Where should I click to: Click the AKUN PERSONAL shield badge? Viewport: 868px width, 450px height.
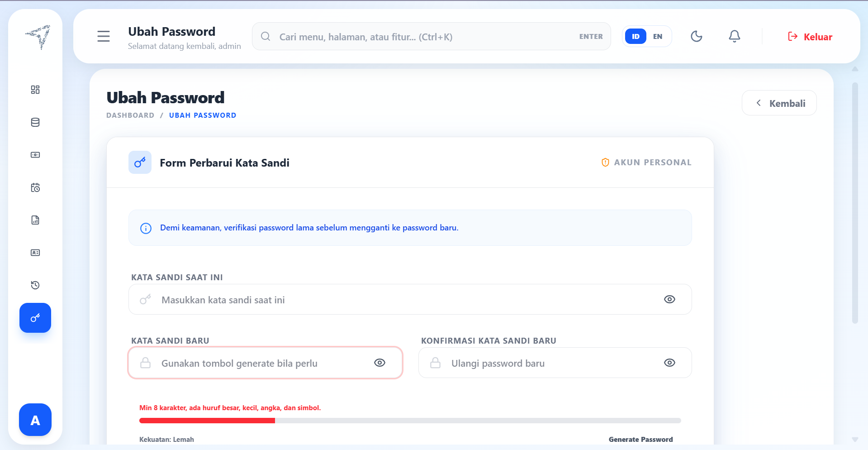[646, 163]
